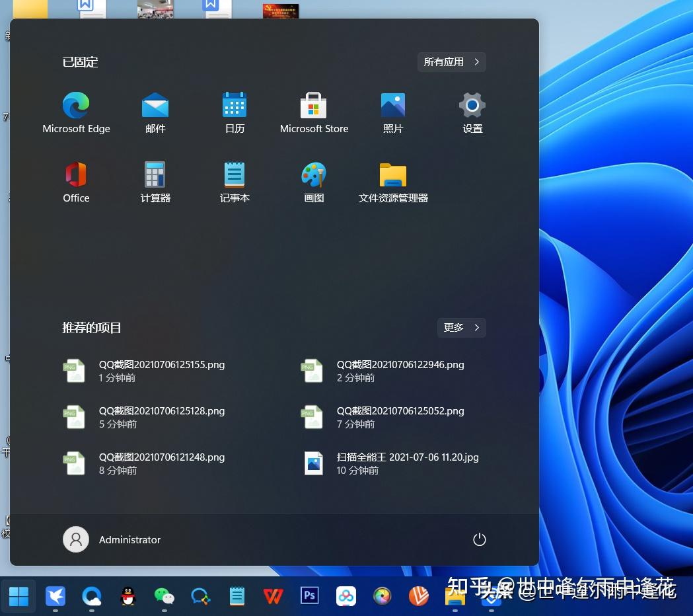Launch WeChat from the taskbar

point(164,596)
